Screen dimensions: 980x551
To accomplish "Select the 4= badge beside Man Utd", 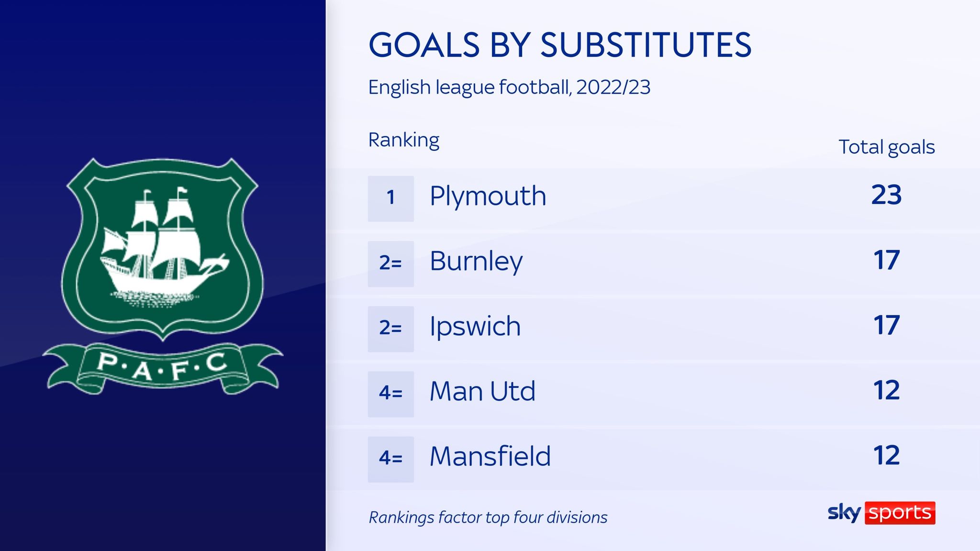I will coord(390,394).
